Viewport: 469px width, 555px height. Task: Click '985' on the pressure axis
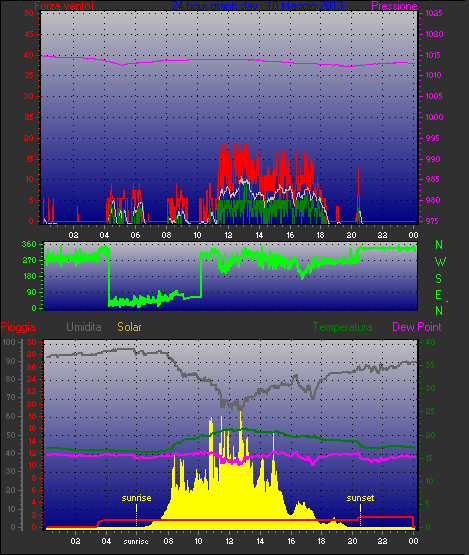pyautogui.click(x=432, y=179)
